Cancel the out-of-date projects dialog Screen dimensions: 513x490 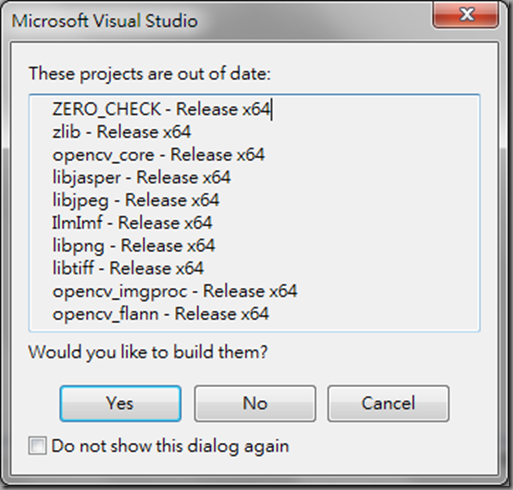click(388, 403)
